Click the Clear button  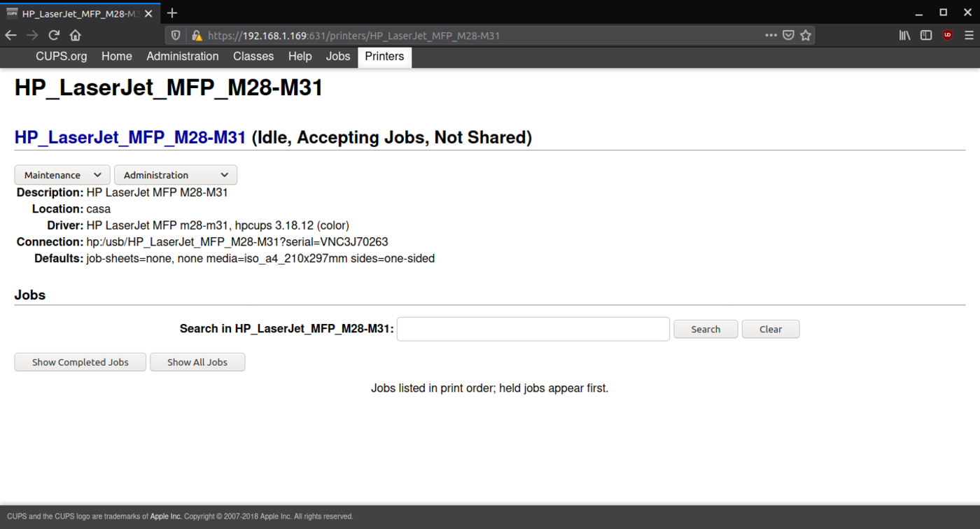(x=771, y=329)
